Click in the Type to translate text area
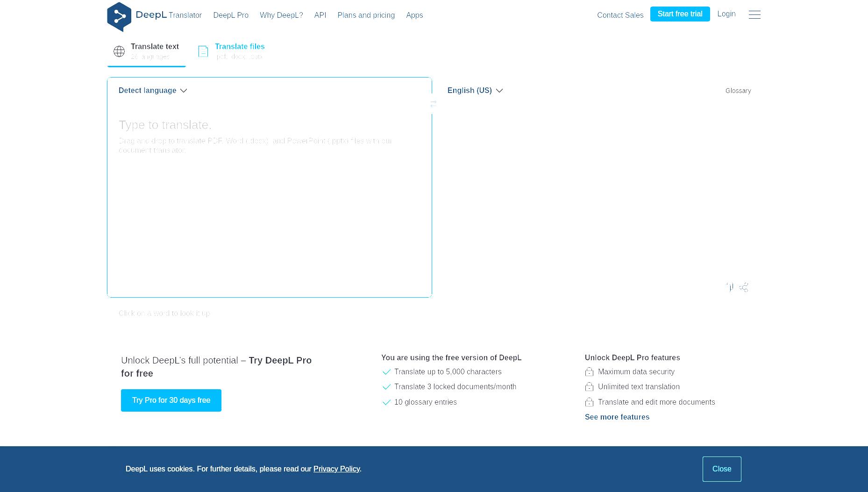Viewport: 868px width, 492px height. [x=270, y=201]
